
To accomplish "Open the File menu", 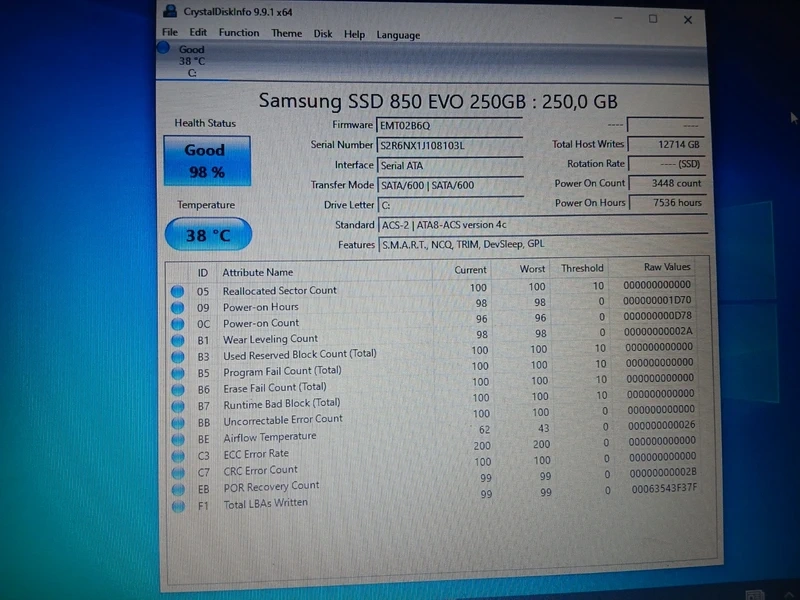I will pos(169,32).
